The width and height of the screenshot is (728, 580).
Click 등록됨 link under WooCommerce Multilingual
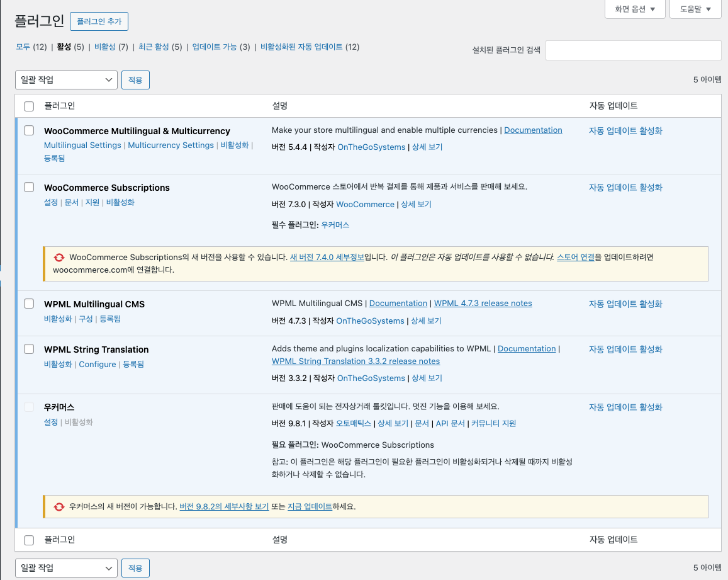pos(54,158)
